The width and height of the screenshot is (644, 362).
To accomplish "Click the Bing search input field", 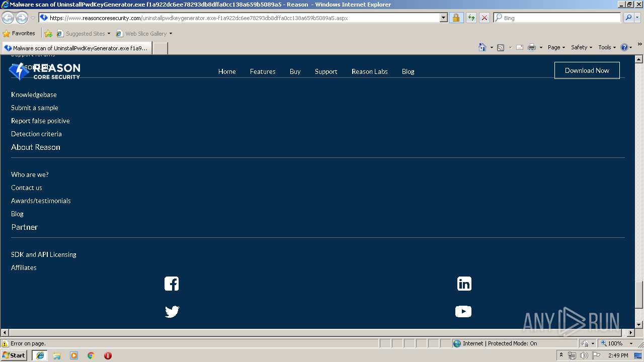I will (557, 18).
